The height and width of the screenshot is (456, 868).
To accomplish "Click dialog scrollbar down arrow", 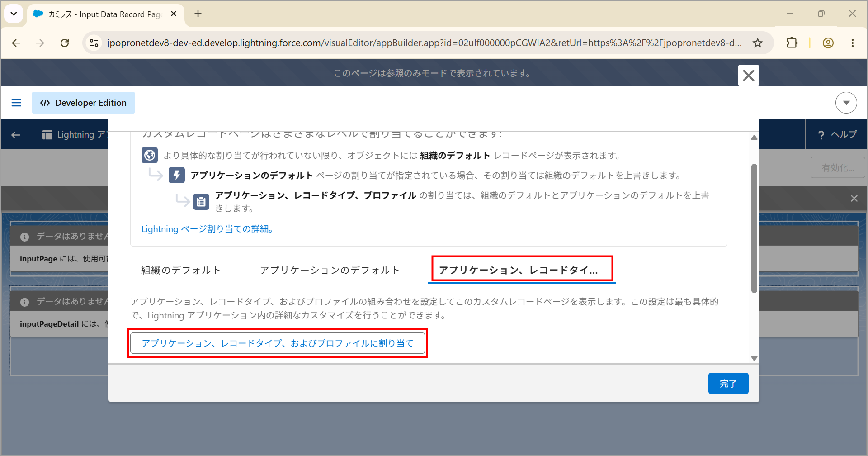I will click(x=754, y=358).
